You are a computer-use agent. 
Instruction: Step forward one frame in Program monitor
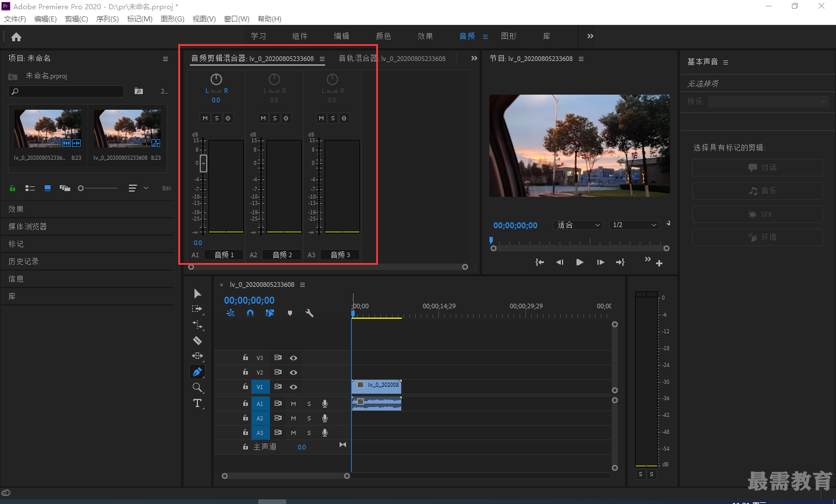coord(600,262)
